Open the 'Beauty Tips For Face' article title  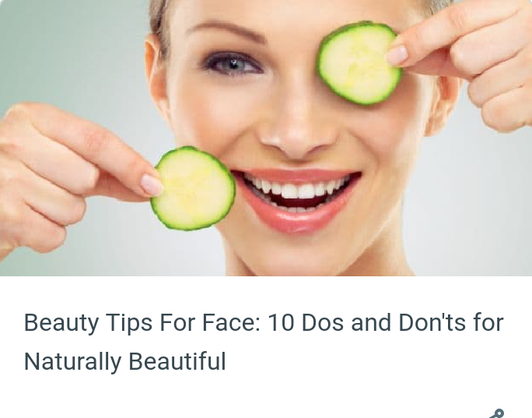264,342
